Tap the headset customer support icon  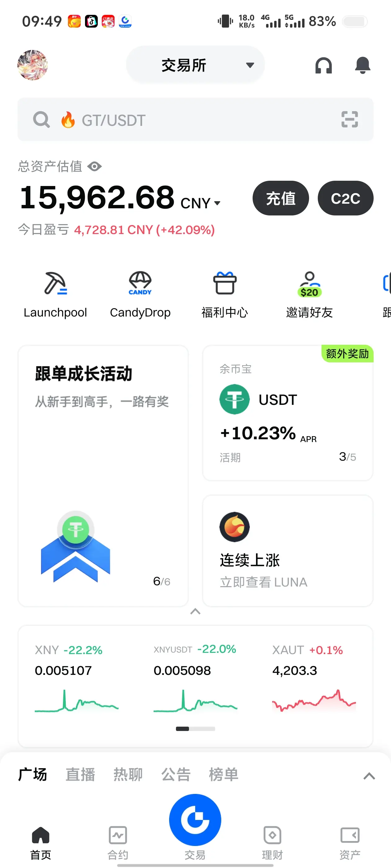(324, 65)
